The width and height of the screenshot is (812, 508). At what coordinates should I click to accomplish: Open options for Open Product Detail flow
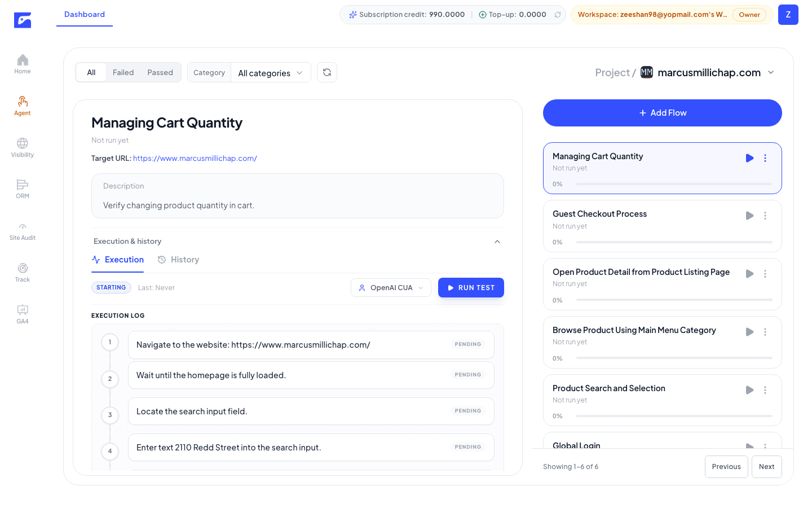[765, 274]
